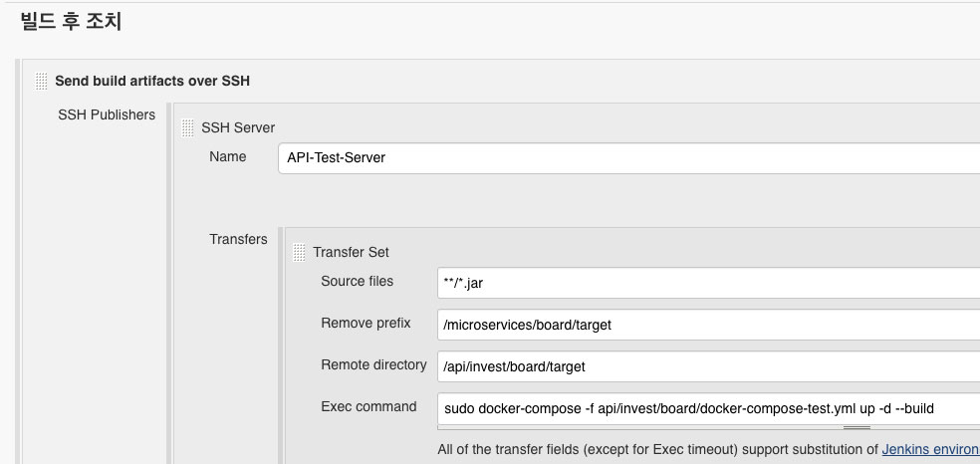
Task: Select the Remote directory label
Action: (x=373, y=364)
